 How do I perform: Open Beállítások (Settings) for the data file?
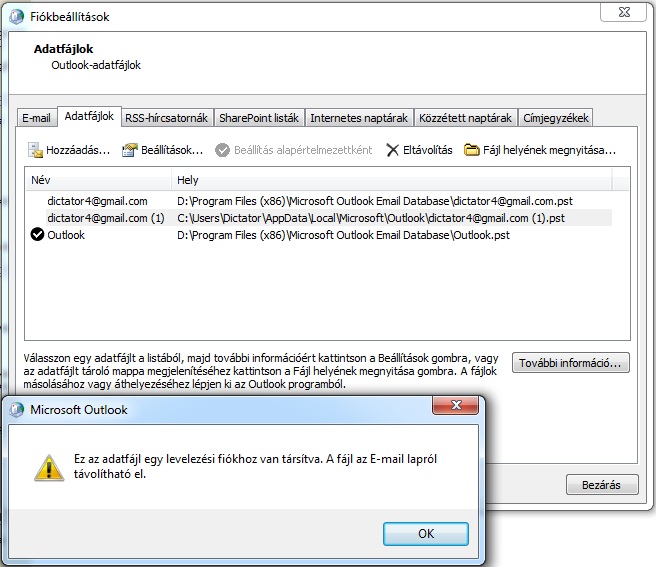pyautogui.click(x=130, y=150)
